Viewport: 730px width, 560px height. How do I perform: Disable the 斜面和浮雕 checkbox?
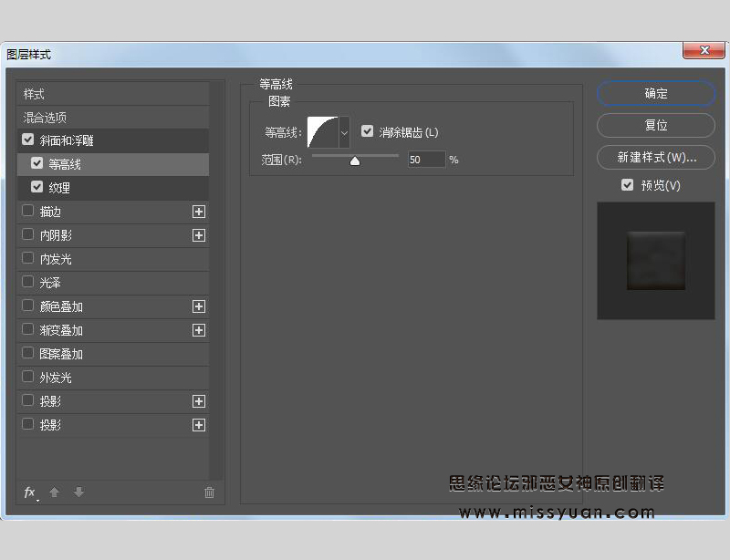[28, 140]
